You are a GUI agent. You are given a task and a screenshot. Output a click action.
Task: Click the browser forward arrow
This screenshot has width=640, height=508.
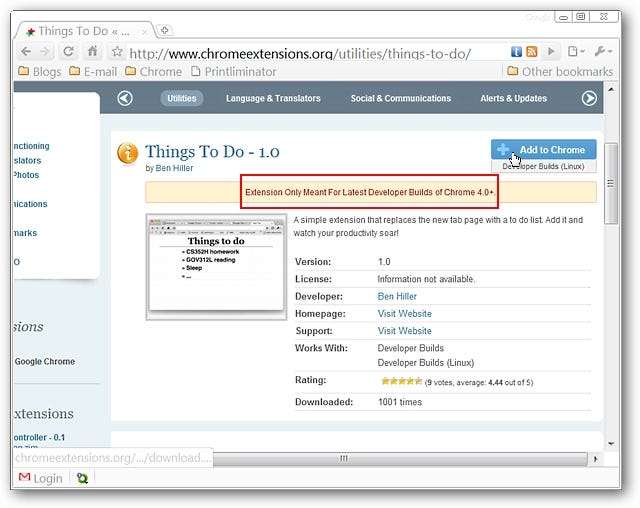tap(45, 51)
